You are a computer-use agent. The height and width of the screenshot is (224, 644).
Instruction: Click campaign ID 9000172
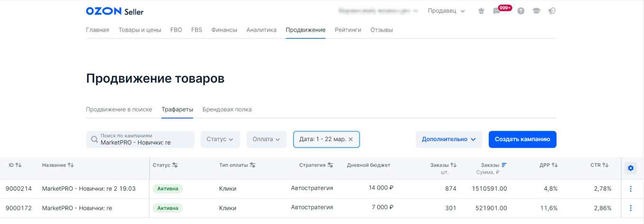(18, 207)
